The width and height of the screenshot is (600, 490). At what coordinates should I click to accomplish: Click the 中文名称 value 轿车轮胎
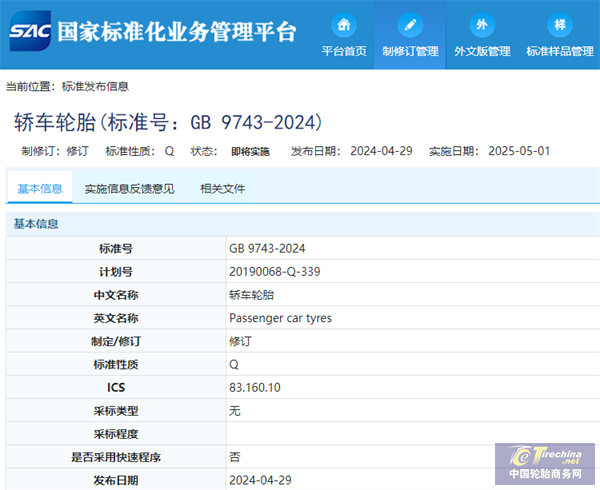click(x=251, y=295)
